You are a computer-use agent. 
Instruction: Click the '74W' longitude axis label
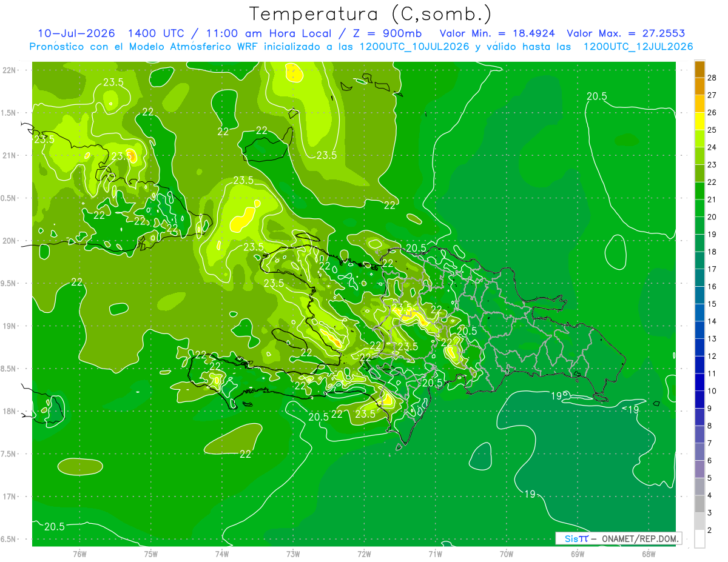(x=222, y=554)
